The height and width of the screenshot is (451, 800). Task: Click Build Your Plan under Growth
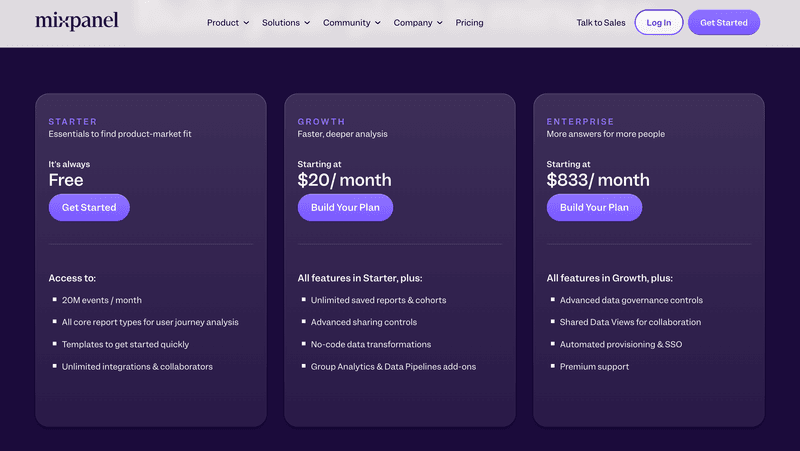[x=345, y=207]
